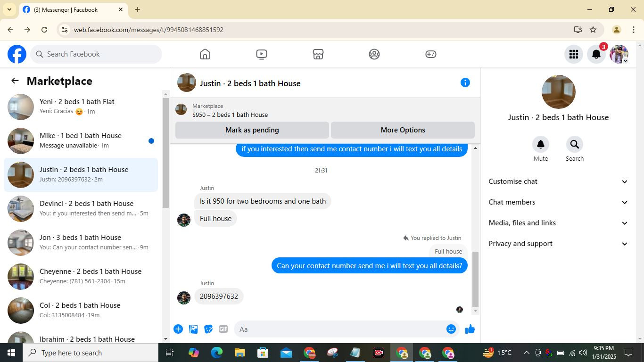Screen dimensions: 644x362
Task: Open the account profile picture menu
Action: click(x=619, y=54)
